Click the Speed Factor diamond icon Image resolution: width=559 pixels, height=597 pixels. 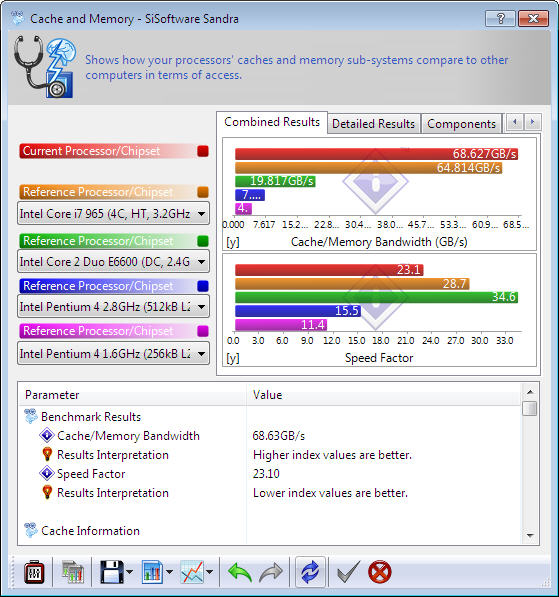pos(47,473)
